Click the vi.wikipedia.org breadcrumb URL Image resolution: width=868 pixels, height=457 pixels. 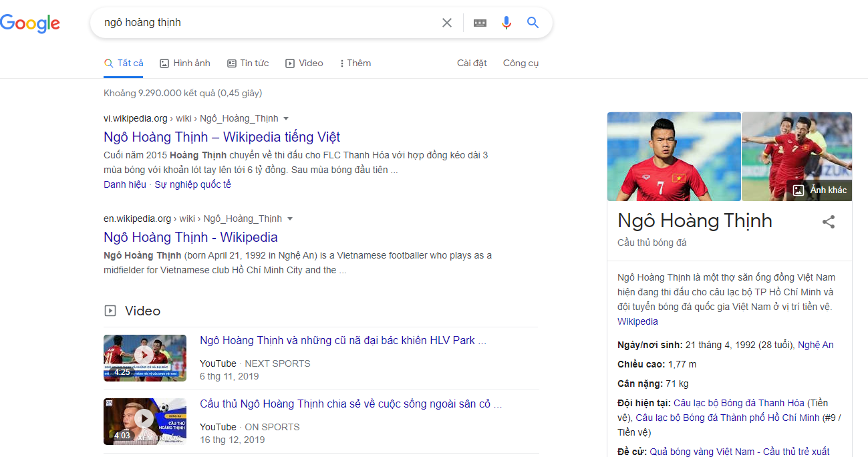[x=136, y=118]
